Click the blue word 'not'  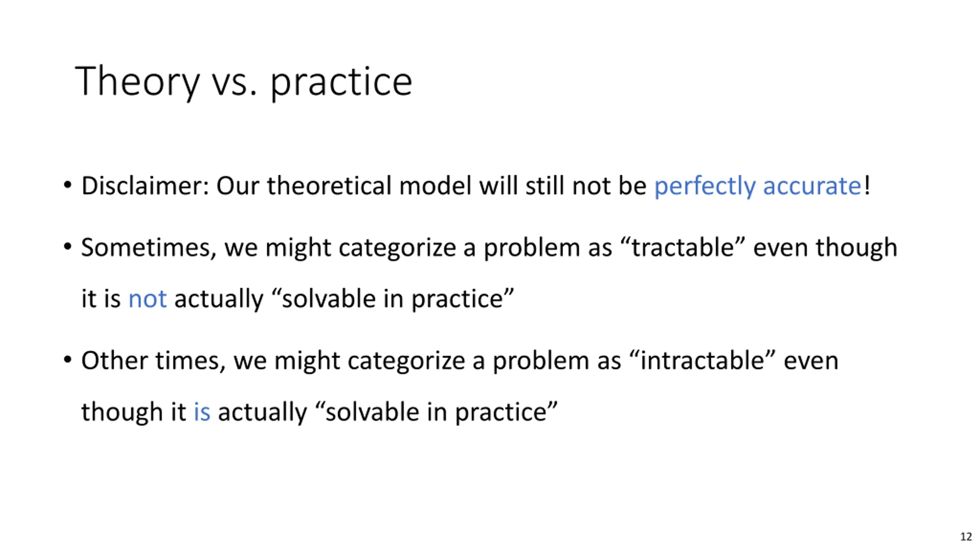point(147,299)
